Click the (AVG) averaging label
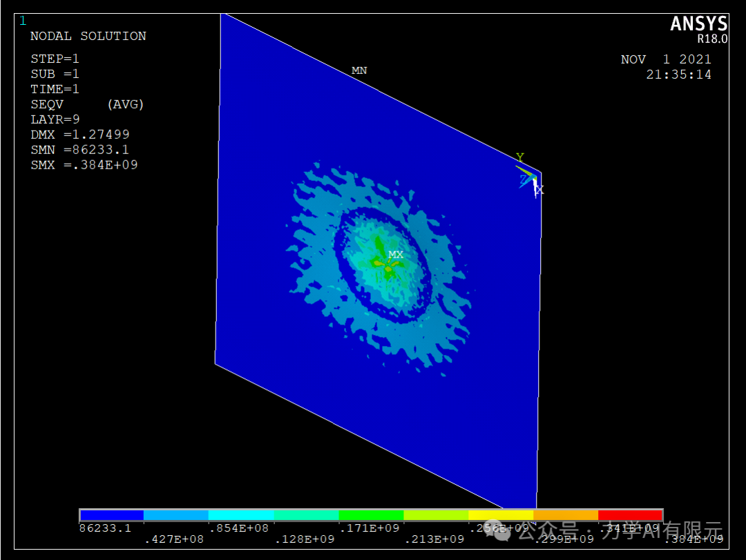This screenshot has height=560, width=746. tap(126, 105)
